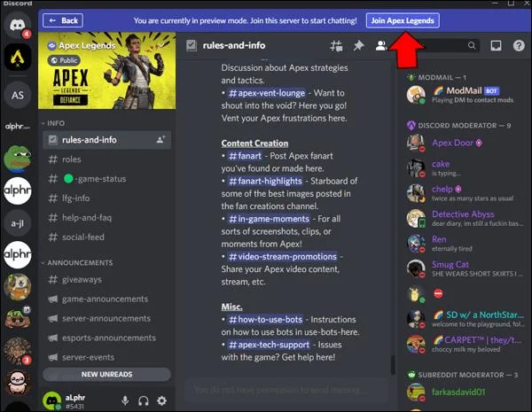Image resolution: width=532 pixels, height=412 pixels.
Task: Open Apex Door member profile
Action: click(464, 143)
